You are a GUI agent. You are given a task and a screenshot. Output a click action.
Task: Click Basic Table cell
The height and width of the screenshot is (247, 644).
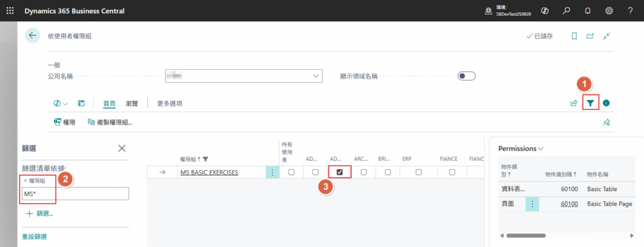point(602,189)
